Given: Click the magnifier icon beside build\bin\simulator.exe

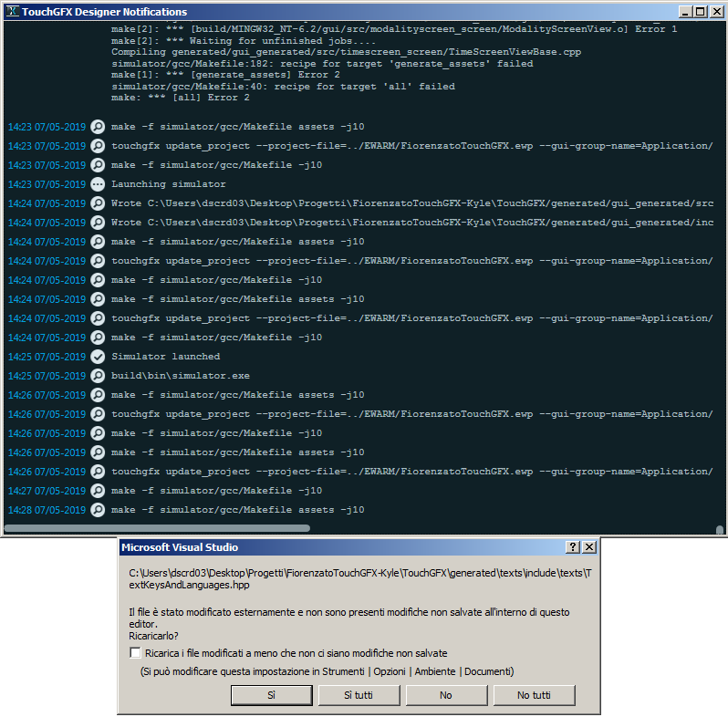Looking at the screenshot, I should tap(98, 376).
